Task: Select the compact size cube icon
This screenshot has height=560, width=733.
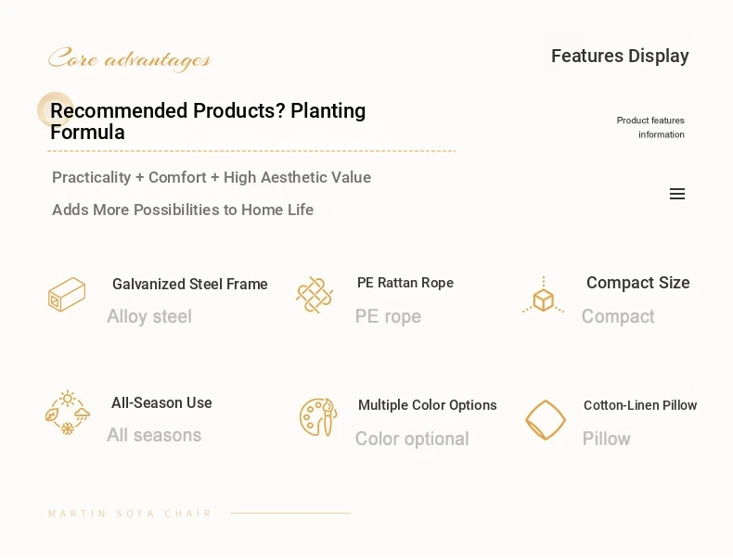Action: point(543,295)
